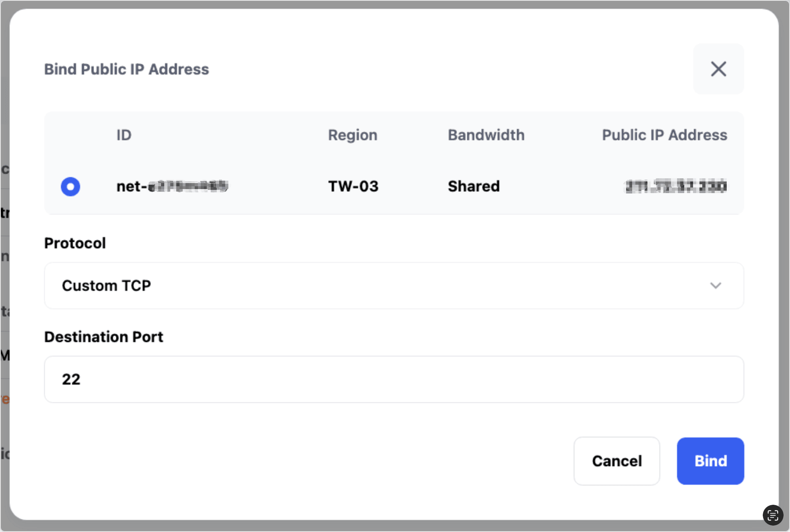Close the Bind Public IP Address dialog

(718, 69)
